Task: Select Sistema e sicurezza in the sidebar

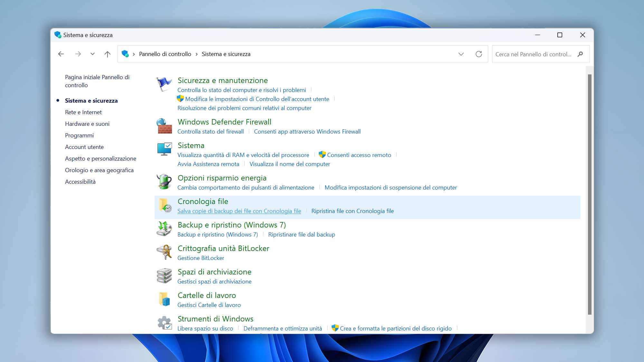Action: pos(91,100)
